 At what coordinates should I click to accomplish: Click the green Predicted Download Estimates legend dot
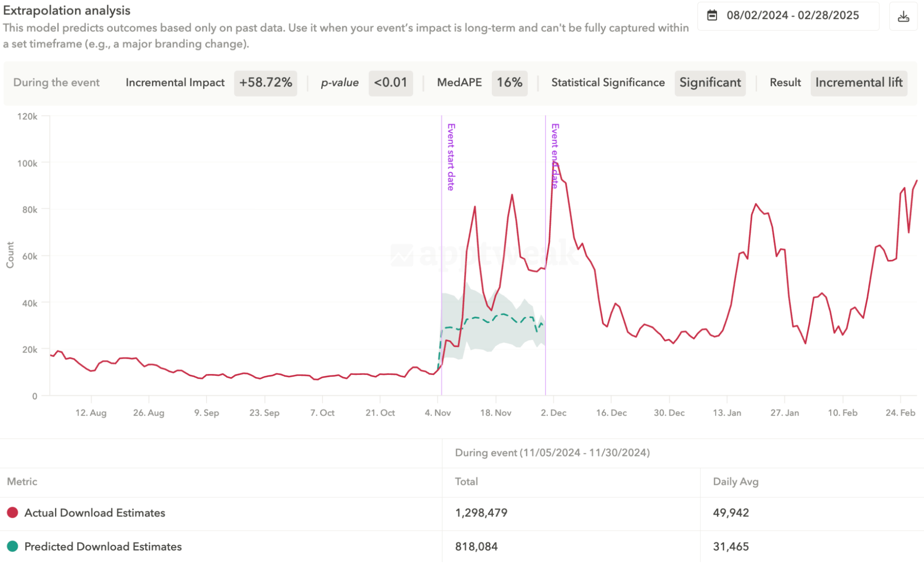(x=12, y=546)
